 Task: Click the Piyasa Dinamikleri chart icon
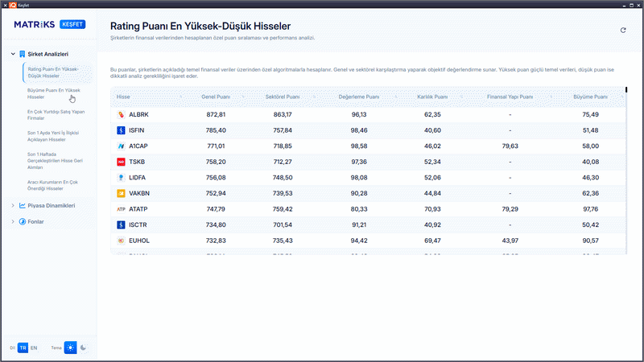point(22,206)
